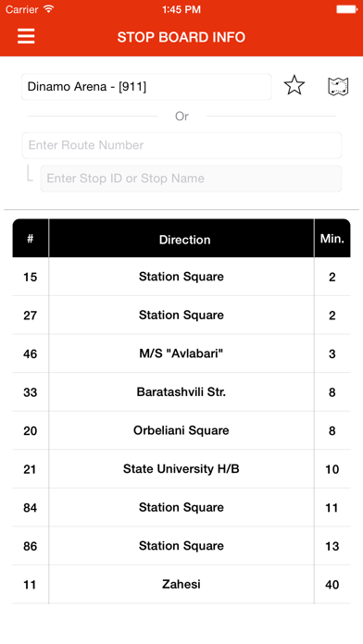Choose route 46 to M/S Avlabari
Screen dimensions: 363x644
(181, 353)
